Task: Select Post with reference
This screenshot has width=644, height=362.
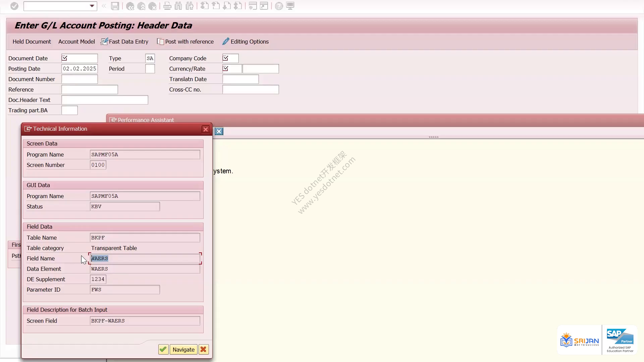Action: tap(185, 42)
